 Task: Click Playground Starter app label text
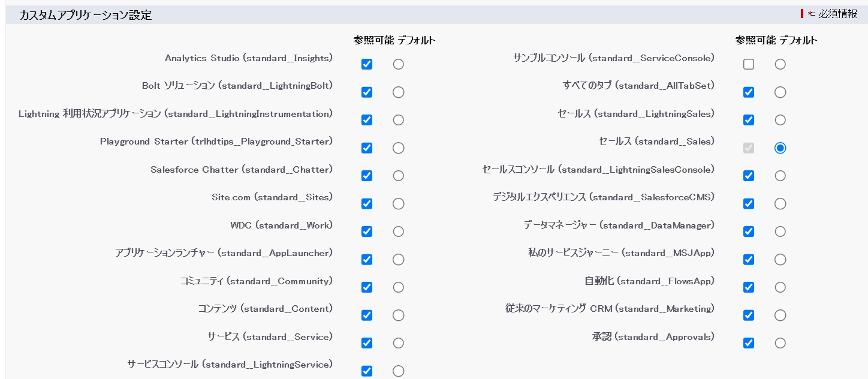pyautogui.click(x=216, y=142)
